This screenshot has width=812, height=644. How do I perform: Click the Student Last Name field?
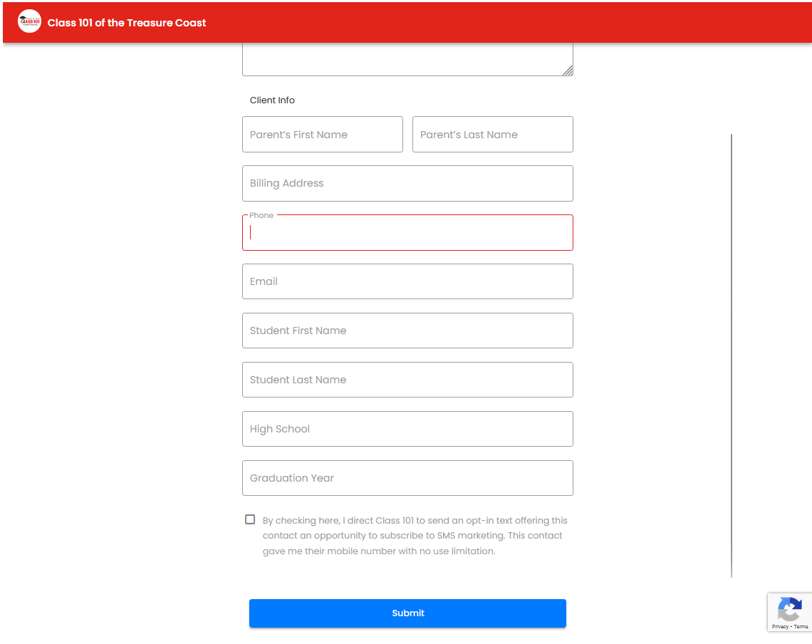point(407,380)
